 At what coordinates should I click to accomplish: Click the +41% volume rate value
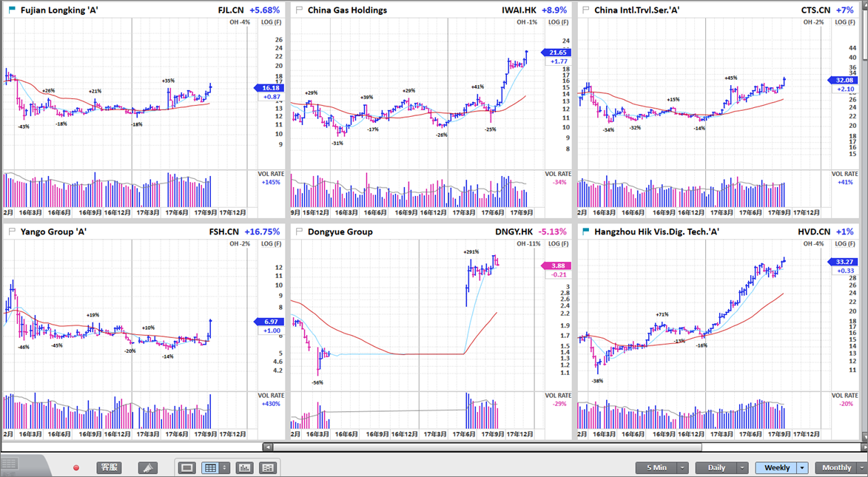(x=845, y=182)
